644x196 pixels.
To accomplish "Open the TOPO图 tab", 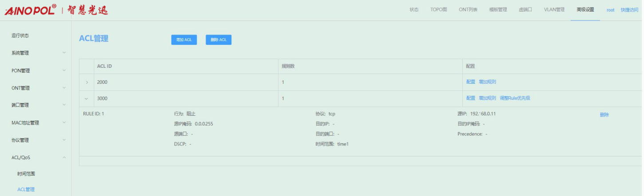I will tap(438, 9).
